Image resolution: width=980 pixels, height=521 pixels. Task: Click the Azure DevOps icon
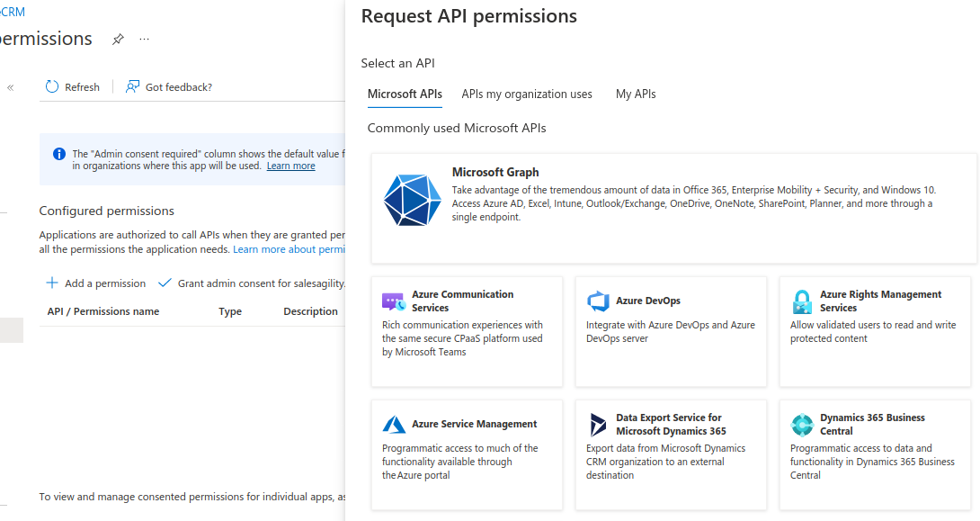(x=598, y=301)
